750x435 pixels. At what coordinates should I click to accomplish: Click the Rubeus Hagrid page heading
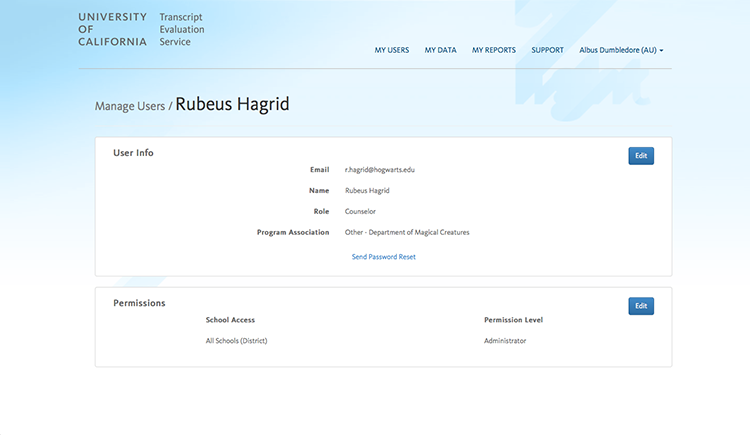click(232, 104)
